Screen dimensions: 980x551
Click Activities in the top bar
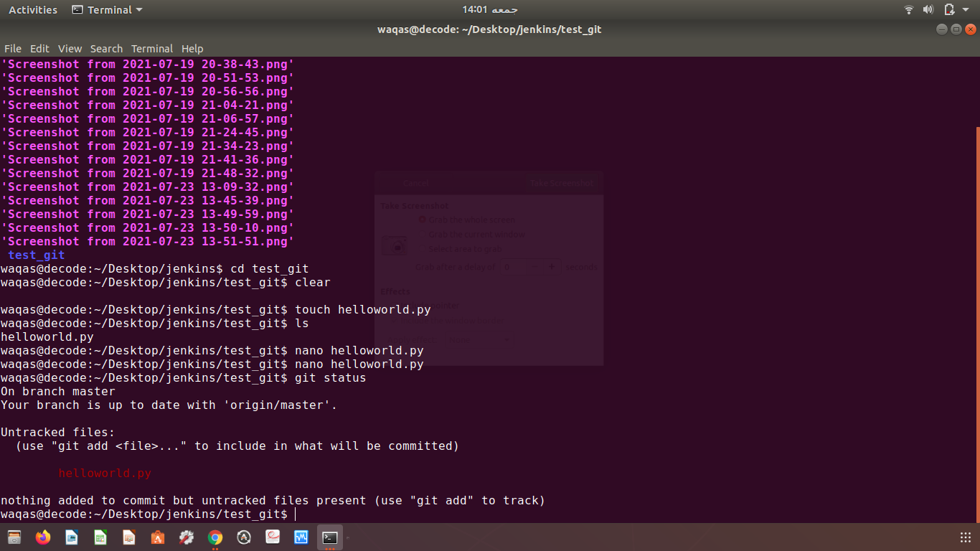point(32,9)
